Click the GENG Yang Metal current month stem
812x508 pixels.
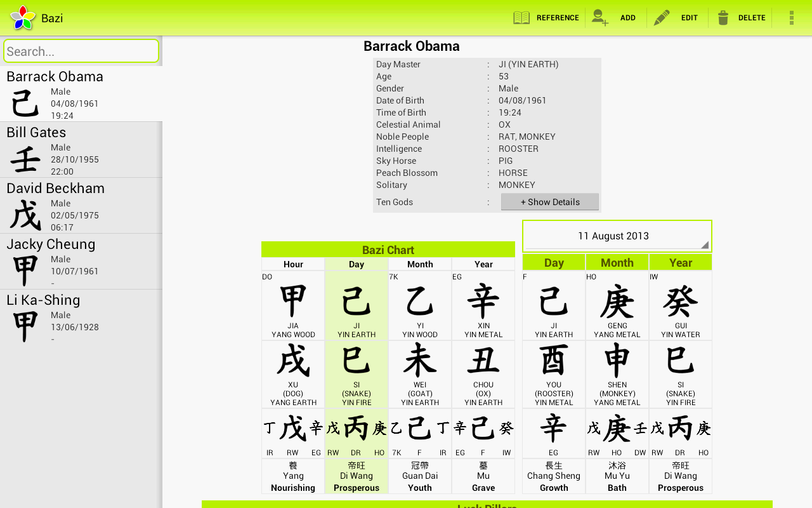(x=617, y=305)
